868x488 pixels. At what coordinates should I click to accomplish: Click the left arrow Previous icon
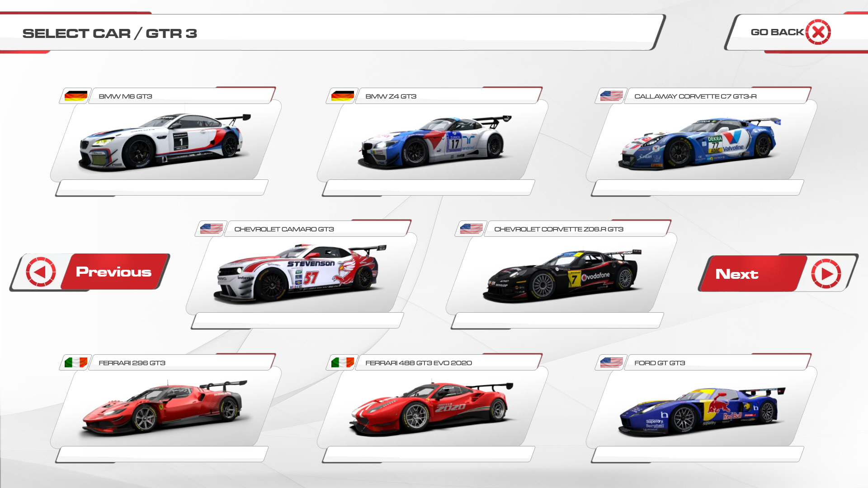[41, 272]
